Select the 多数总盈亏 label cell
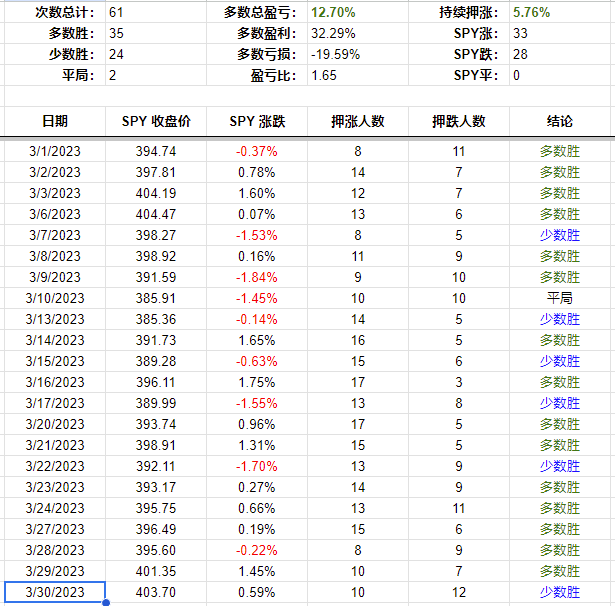 (x=257, y=12)
